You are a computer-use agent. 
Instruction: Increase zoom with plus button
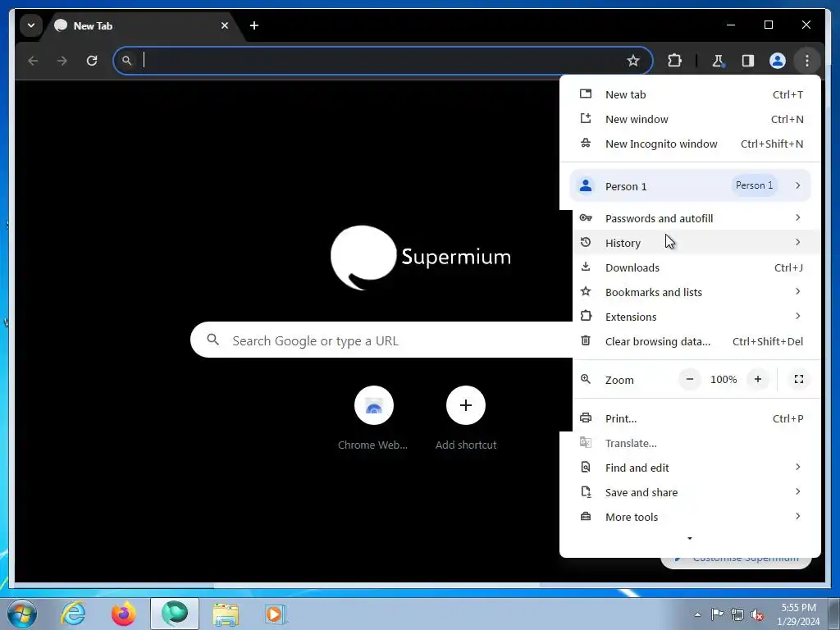click(757, 379)
